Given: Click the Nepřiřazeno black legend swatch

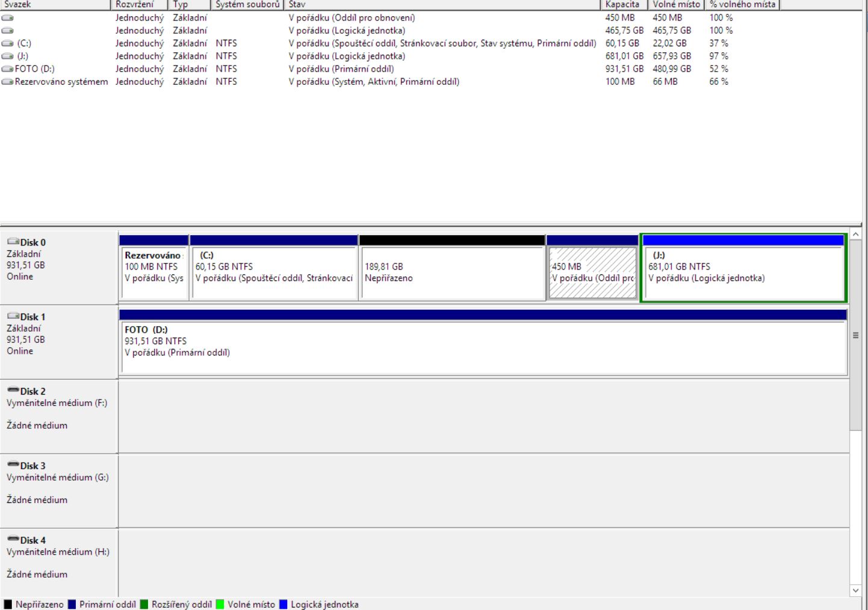Looking at the screenshot, I should 8,605.
